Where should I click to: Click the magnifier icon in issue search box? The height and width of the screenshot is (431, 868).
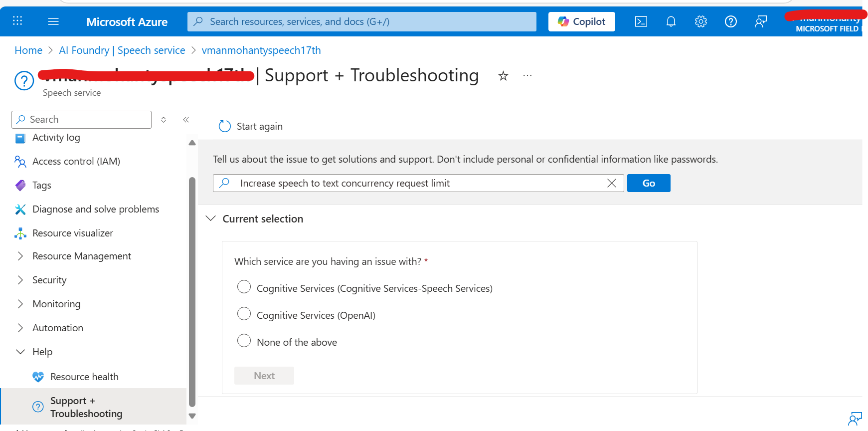[x=225, y=183]
